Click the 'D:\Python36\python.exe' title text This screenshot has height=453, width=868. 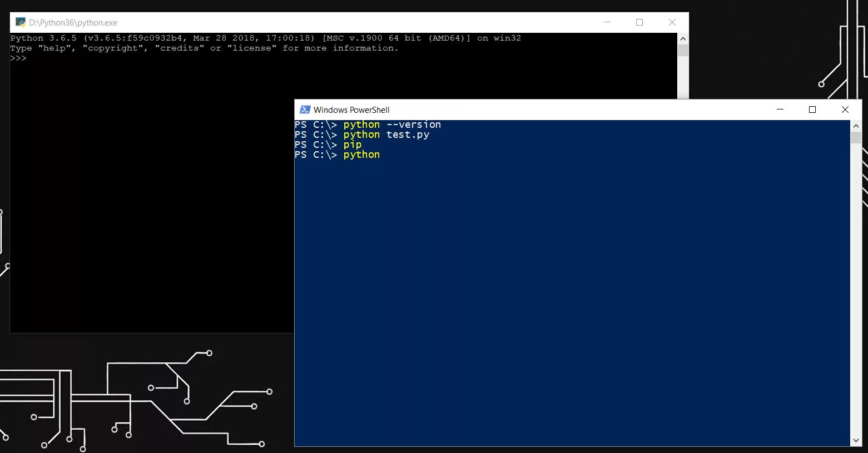click(x=73, y=23)
